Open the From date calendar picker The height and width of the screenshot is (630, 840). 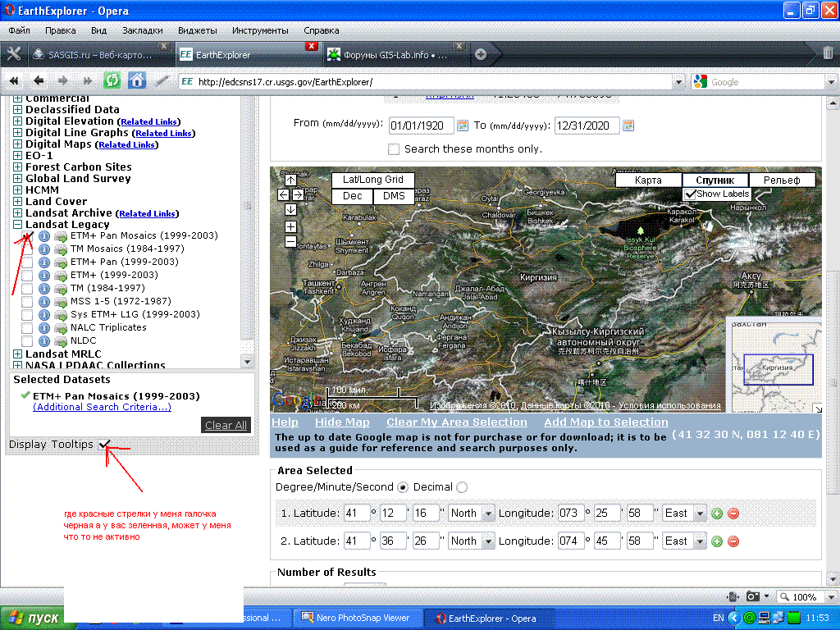click(x=463, y=126)
